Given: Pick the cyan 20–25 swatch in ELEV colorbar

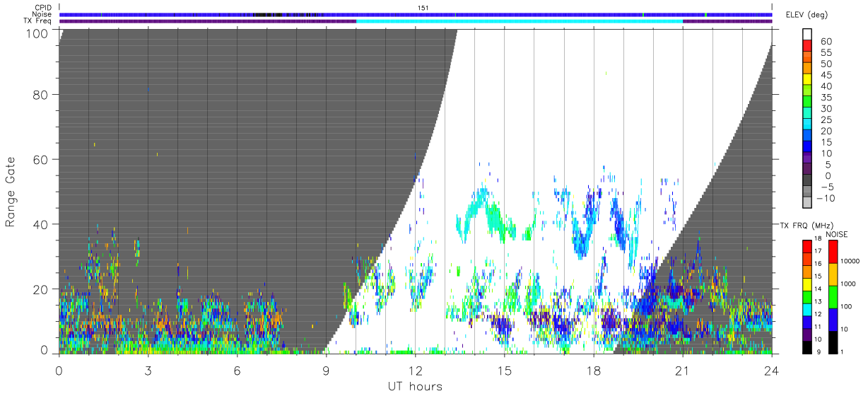Looking at the screenshot, I should [808, 124].
